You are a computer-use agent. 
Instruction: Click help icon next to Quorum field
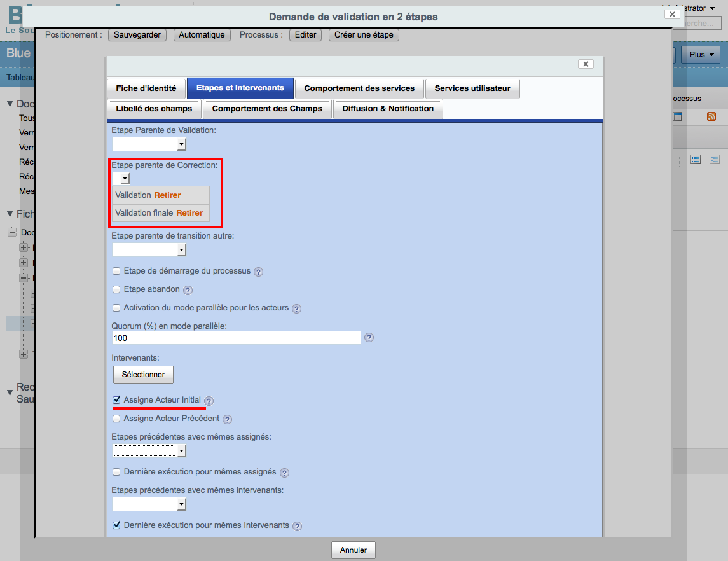click(369, 338)
